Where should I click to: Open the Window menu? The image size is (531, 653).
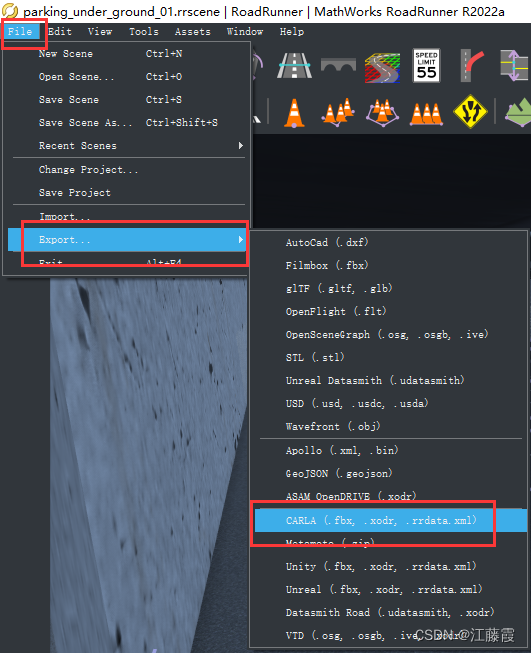coord(245,32)
